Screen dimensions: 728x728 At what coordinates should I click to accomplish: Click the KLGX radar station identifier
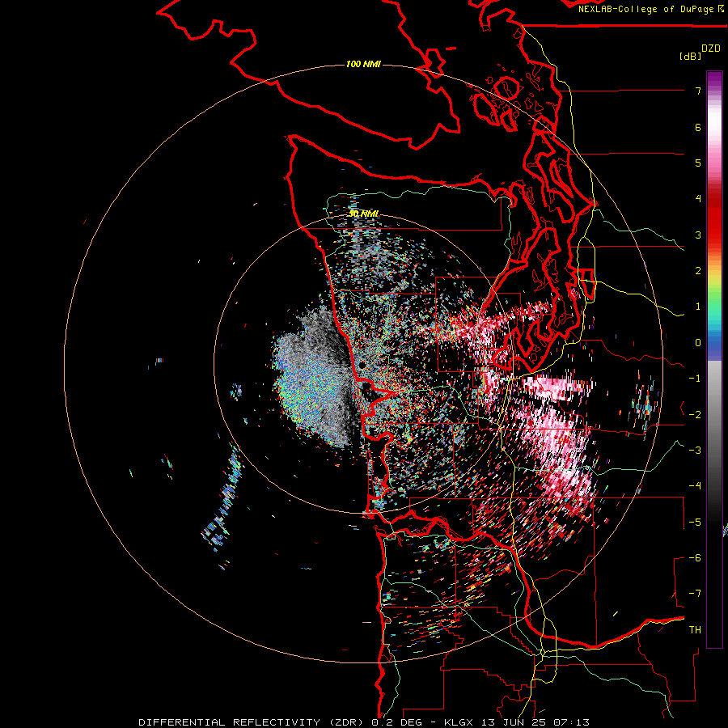pyautogui.click(x=459, y=722)
